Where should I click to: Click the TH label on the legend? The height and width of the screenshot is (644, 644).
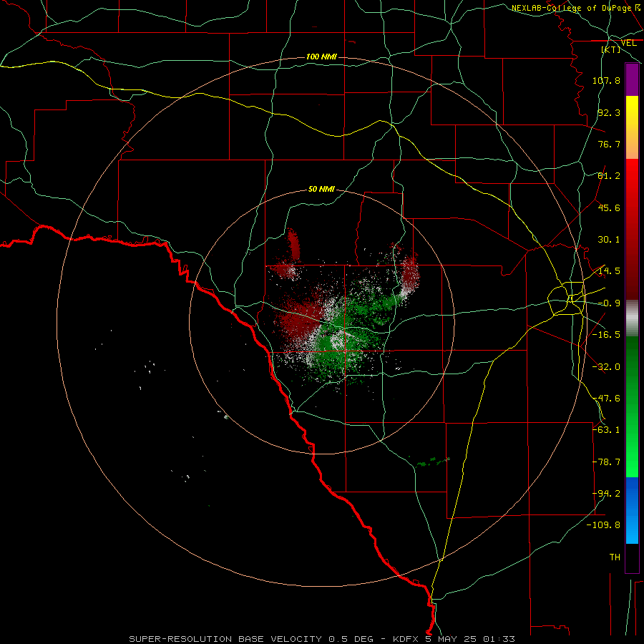pos(615,557)
